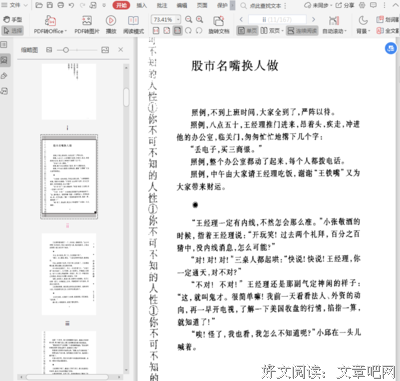Open the 页面 tab
This screenshot has width=400, height=381.
[x=202, y=5]
